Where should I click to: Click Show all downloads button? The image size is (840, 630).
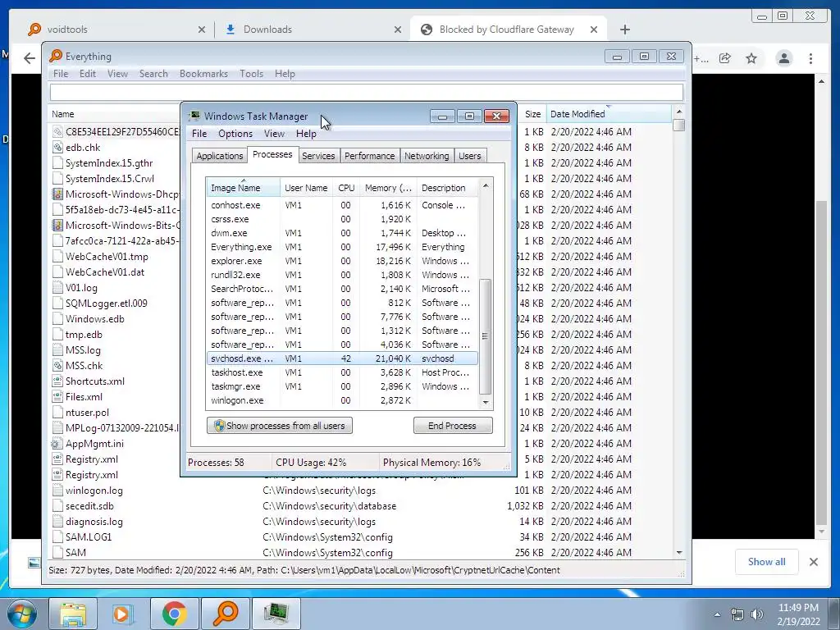(767, 561)
